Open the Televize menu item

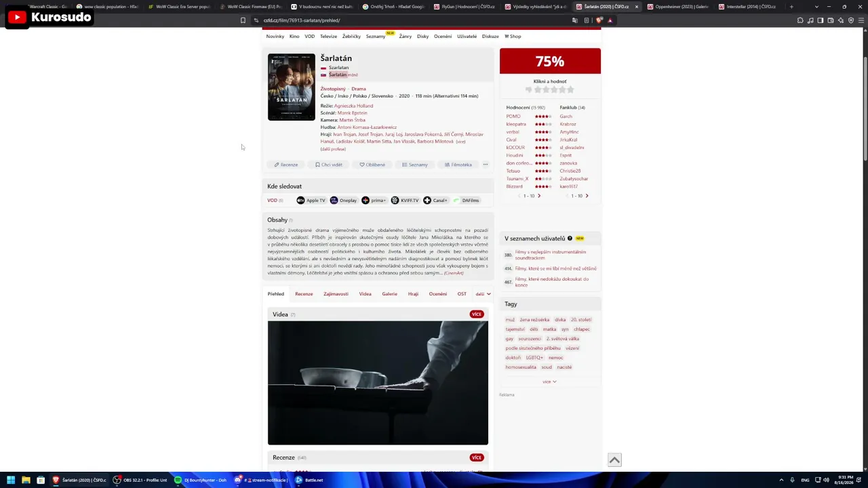click(328, 37)
